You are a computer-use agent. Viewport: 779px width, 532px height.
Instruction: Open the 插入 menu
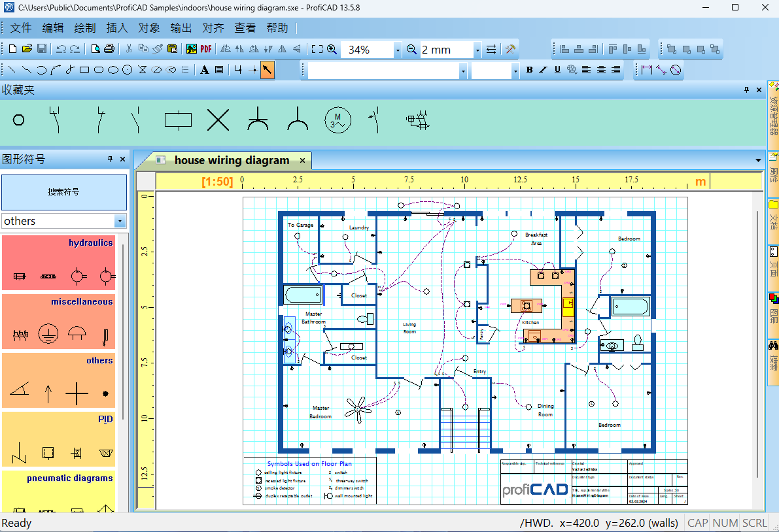click(x=116, y=28)
